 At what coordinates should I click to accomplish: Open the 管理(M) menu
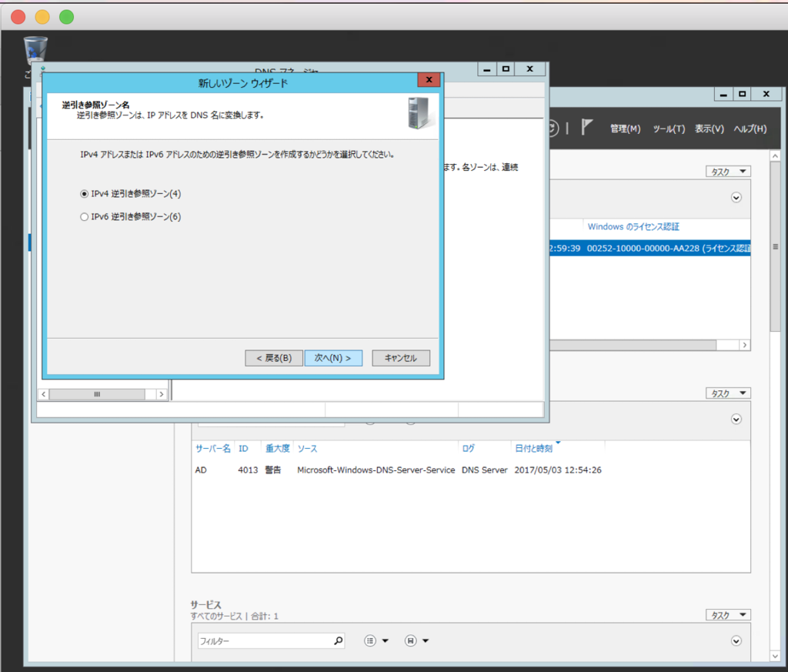tap(625, 129)
